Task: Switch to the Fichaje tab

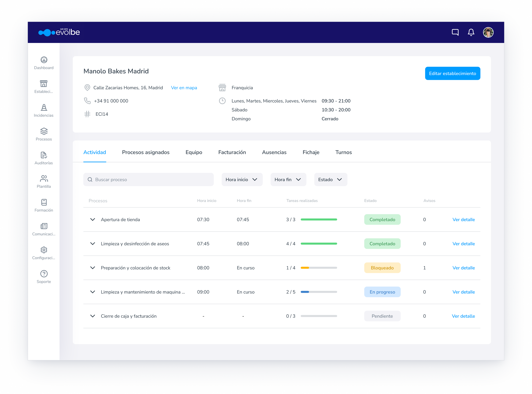Action: coord(311,152)
